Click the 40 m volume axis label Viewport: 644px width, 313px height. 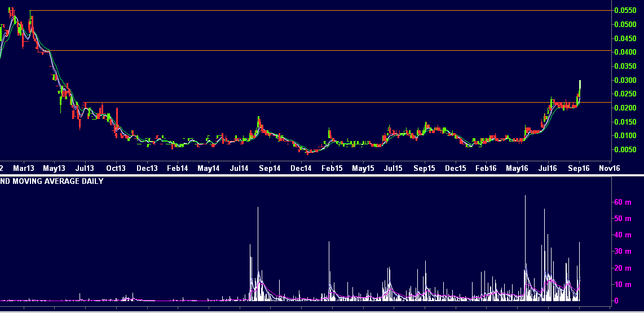[x=623, y=235]
